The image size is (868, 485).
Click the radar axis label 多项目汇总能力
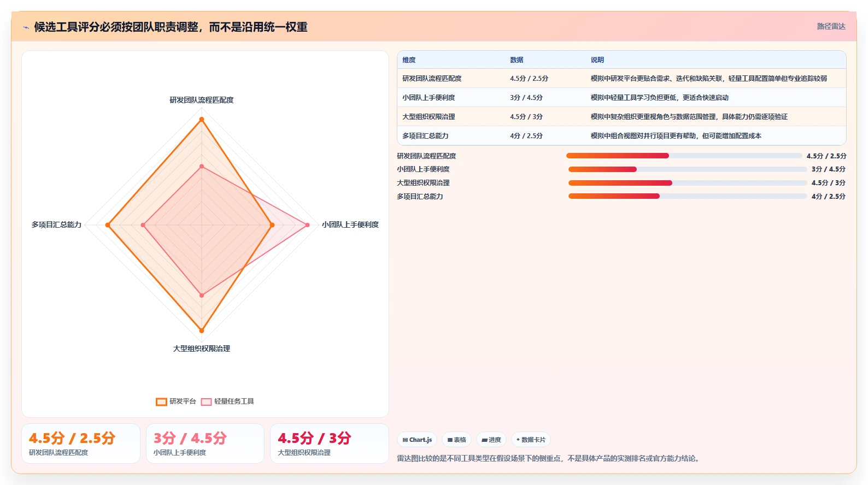56,224
